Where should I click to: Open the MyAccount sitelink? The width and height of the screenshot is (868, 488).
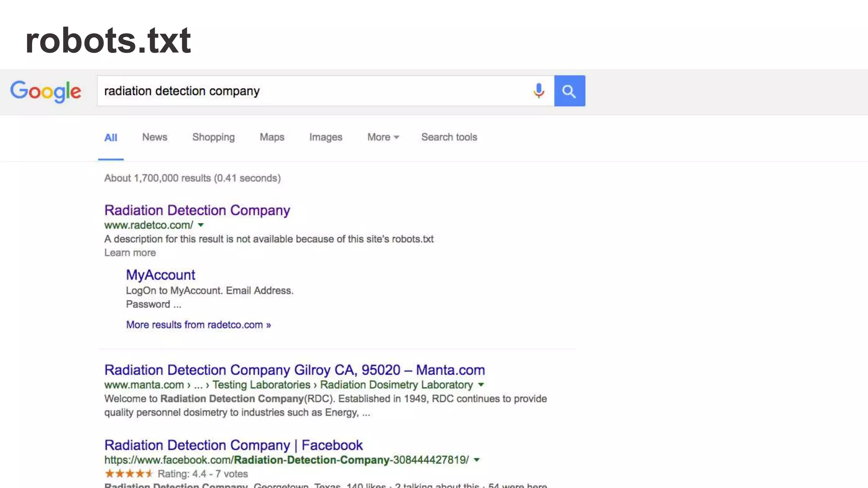(161, 275)
